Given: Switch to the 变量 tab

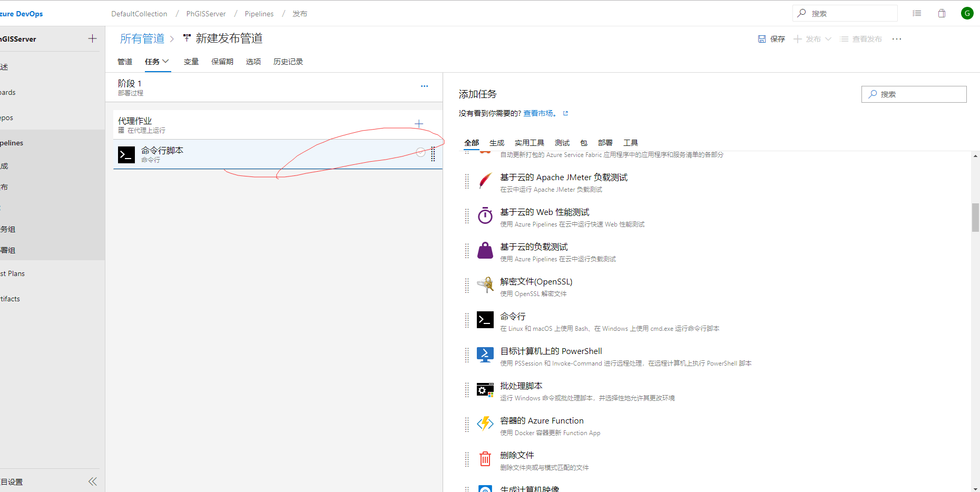Looking at the screenshot, I should (191, 62).
